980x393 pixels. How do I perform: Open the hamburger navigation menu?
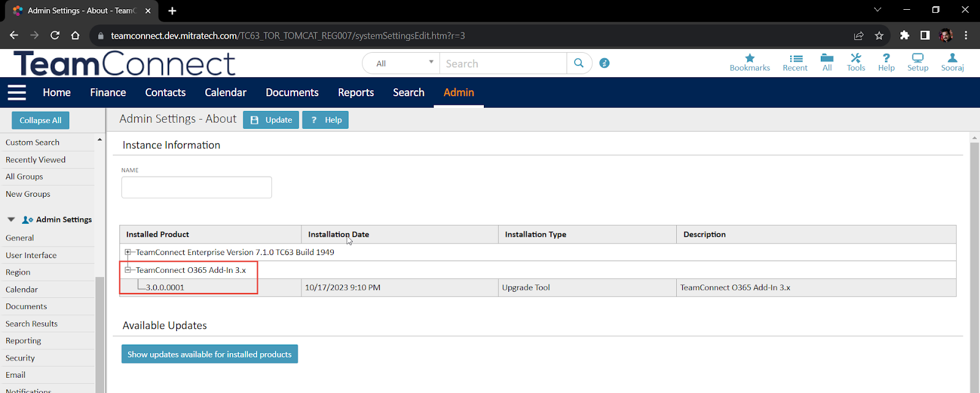(17, 93)
